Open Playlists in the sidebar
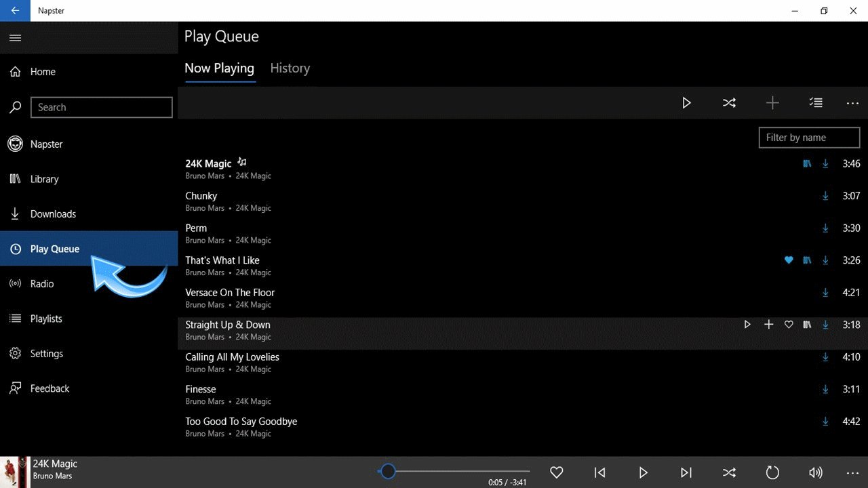This screenshot has height=488, width=868. click(x=89, y=319)
